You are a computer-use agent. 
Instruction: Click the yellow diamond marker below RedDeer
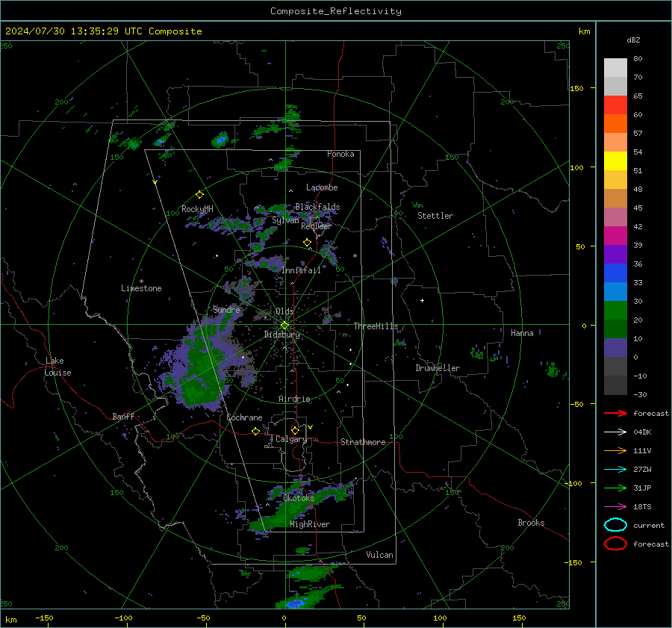click(x=307, y=243)
